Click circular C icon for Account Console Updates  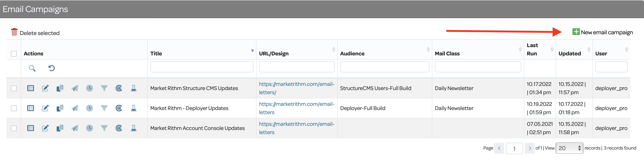point(119,128)
